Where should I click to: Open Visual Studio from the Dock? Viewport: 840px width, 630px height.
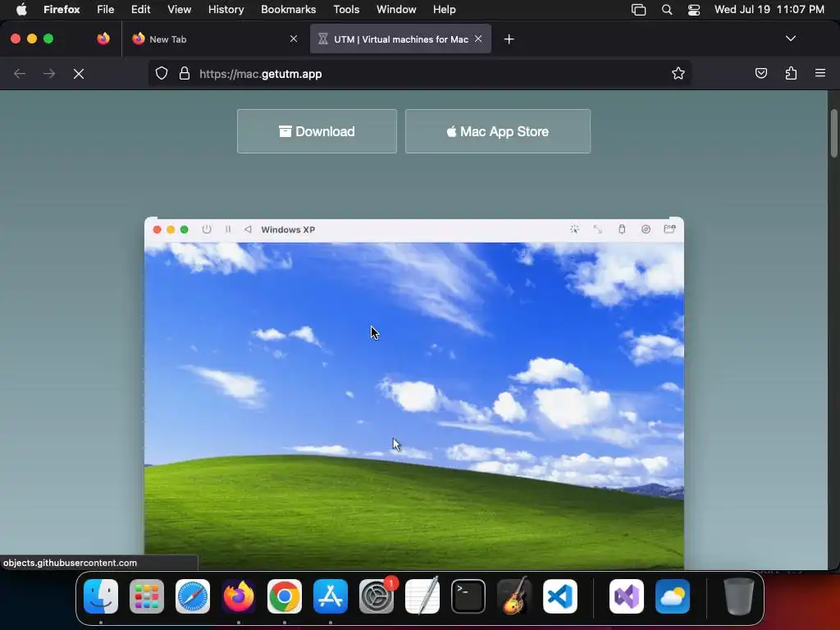(x=627, y=596)
